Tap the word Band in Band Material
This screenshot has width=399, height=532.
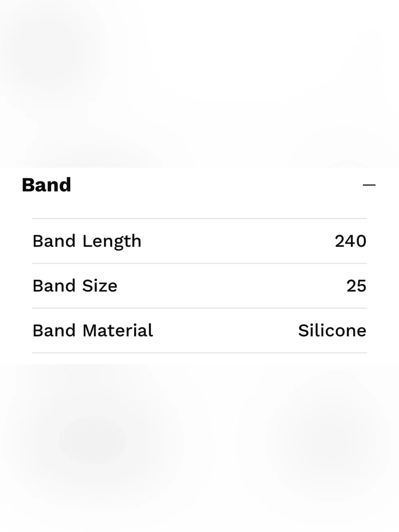click(x=54, y=330)
